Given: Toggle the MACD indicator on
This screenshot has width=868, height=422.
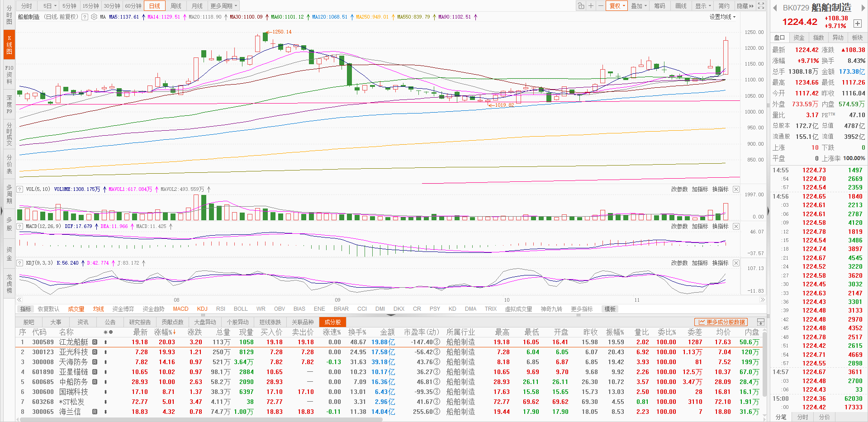Looking at the screenshot, I should [180, 309].
